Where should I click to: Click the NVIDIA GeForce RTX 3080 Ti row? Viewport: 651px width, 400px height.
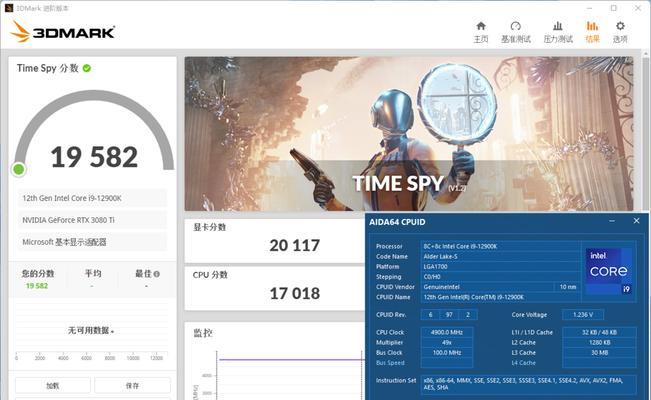pos(92,220)
